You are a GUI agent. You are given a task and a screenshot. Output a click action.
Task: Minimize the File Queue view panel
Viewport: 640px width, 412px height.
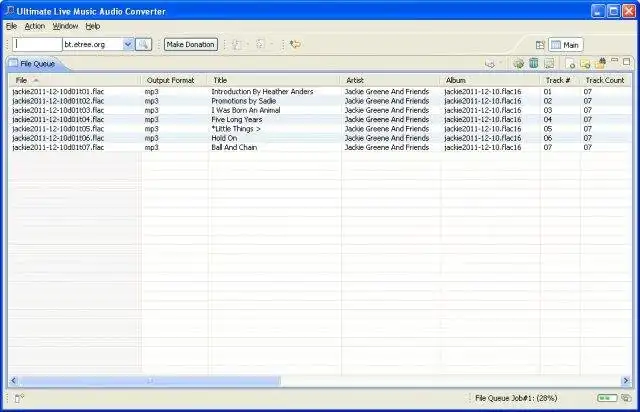click(x=615, y=60)
